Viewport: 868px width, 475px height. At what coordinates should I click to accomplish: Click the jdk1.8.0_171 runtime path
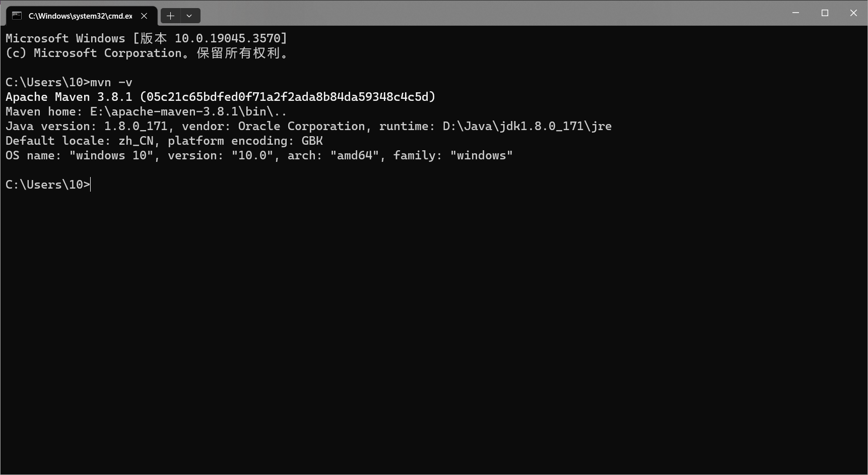click(526, 126)
